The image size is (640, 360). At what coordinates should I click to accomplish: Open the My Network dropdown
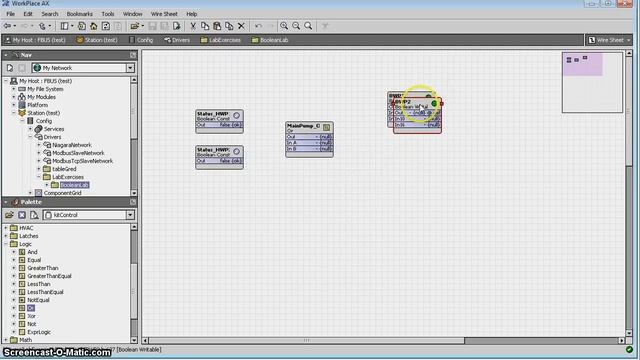(130, 68)
